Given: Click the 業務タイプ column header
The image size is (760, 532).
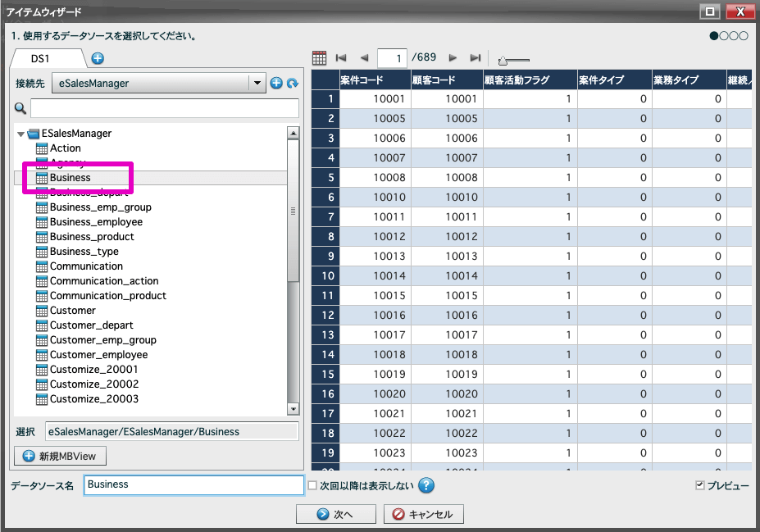Looking at the screenshot, I should tap(689, 80).
